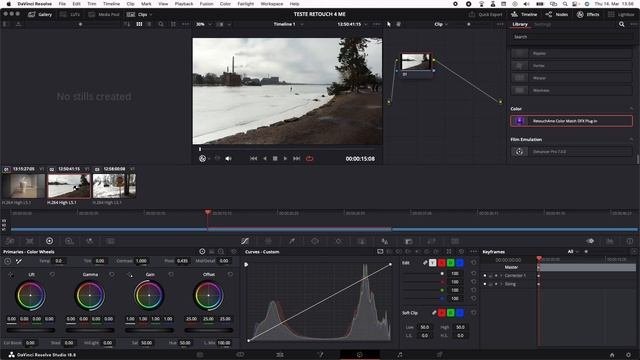The image size is (640, 360).
Task: Mute viewer audio speaker icon
Action: point(228,158)
